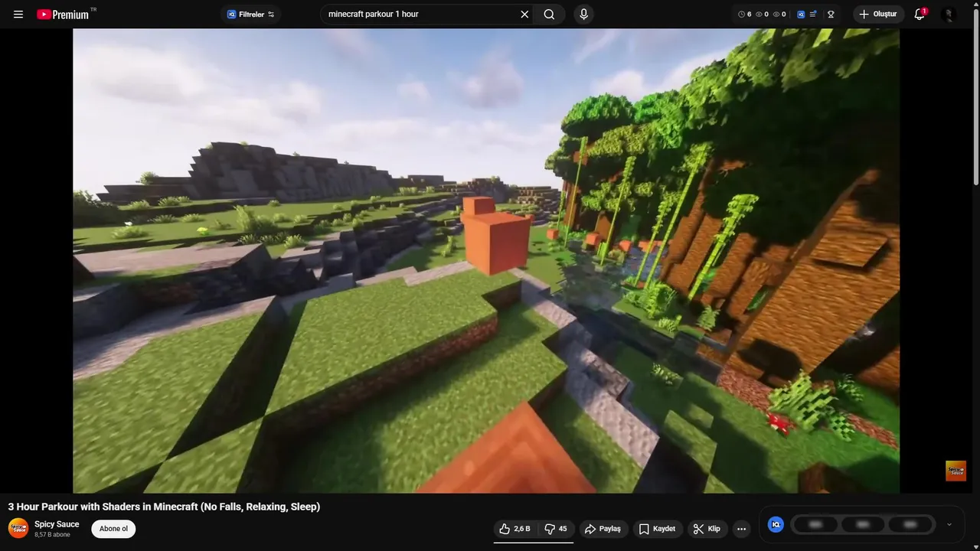Subscribe with the Abone ol button
This screenshot has width=980, height=551.
[x=113, y=529]
